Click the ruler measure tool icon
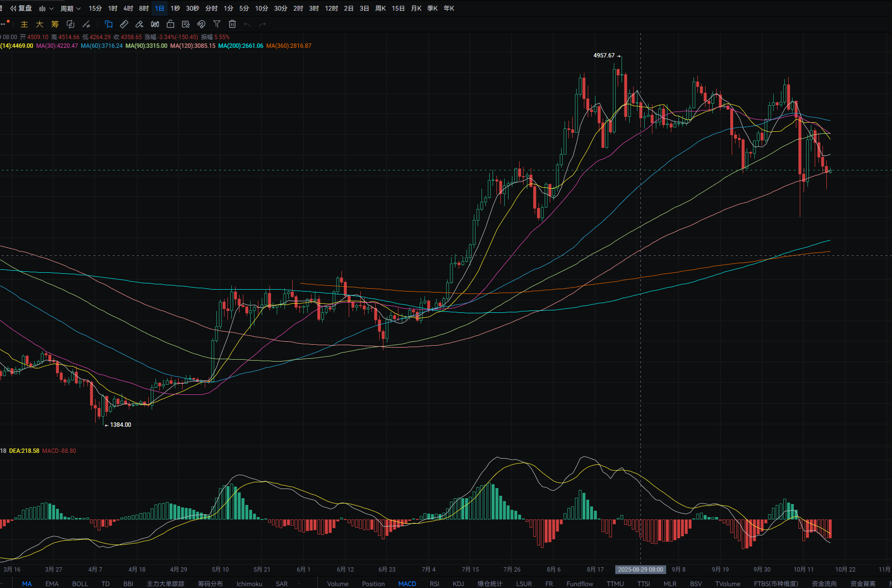 click(124, 24)
